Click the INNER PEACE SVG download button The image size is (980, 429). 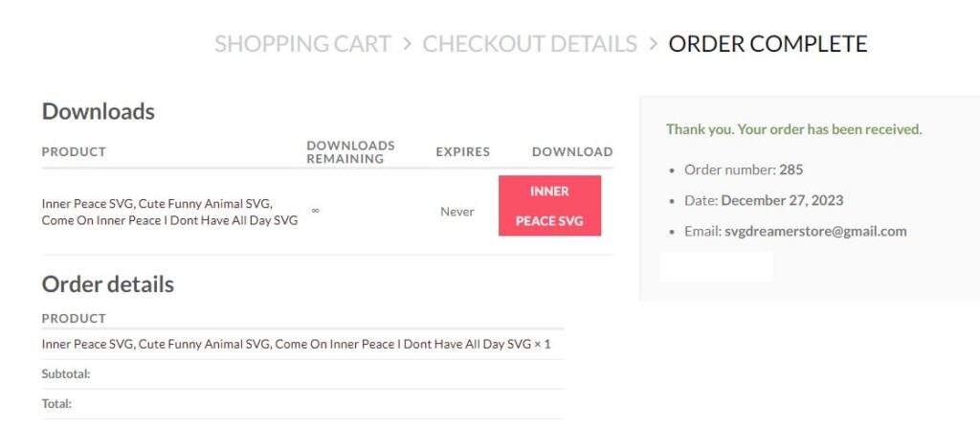(x=549, y=206)
